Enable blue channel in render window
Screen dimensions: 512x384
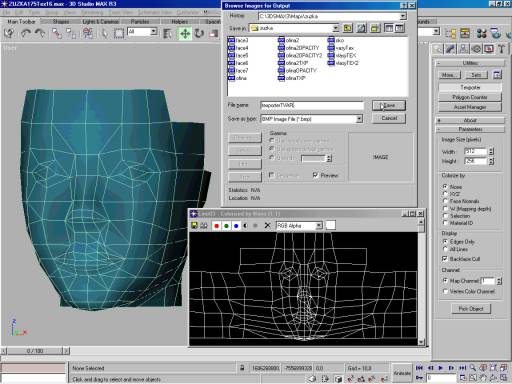click(x=236, y=226)
